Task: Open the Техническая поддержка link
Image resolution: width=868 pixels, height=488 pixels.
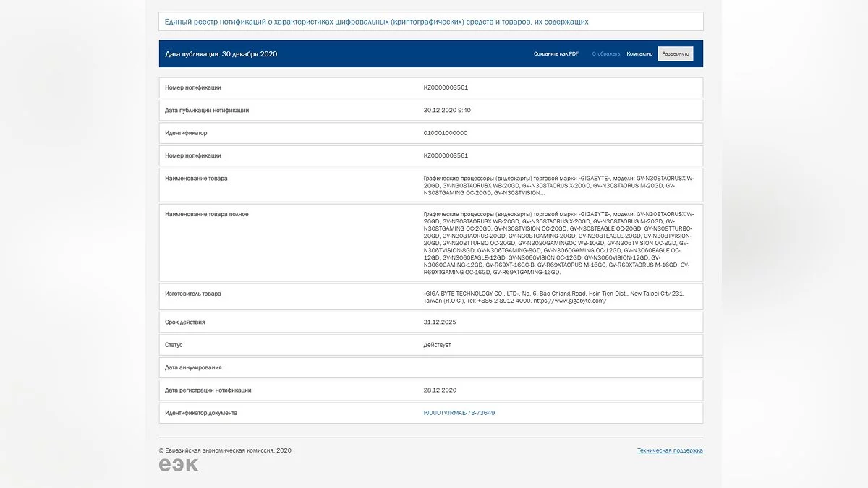Action: [x=670, y=450]
